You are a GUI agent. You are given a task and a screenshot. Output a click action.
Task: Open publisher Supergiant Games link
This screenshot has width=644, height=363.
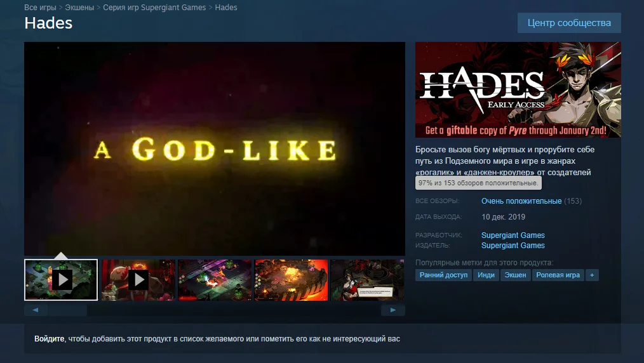click(x=513, y=246)
